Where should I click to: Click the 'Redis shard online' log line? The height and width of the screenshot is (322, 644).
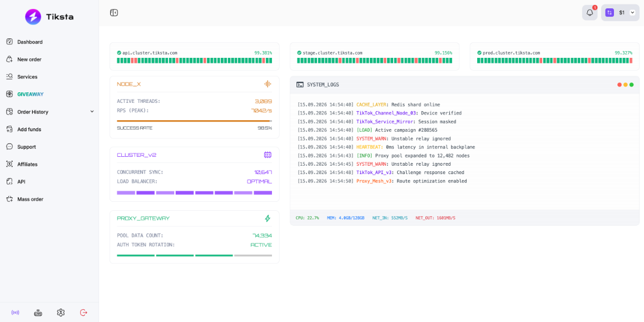click(x=369, y=105)
